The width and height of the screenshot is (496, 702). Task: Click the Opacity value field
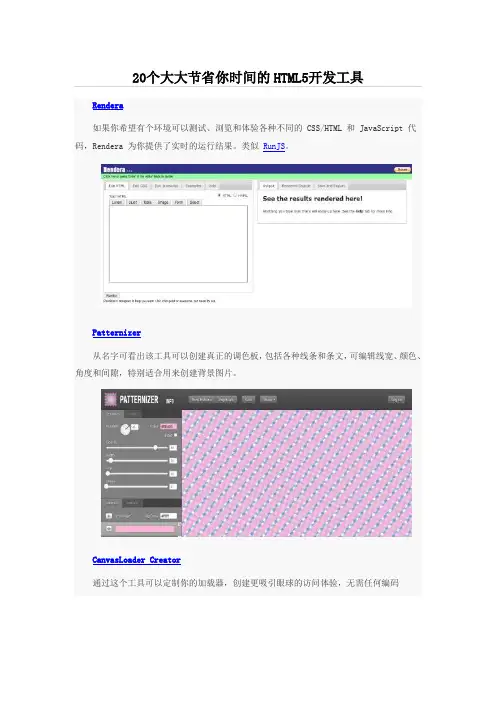(x=173, y=448)
